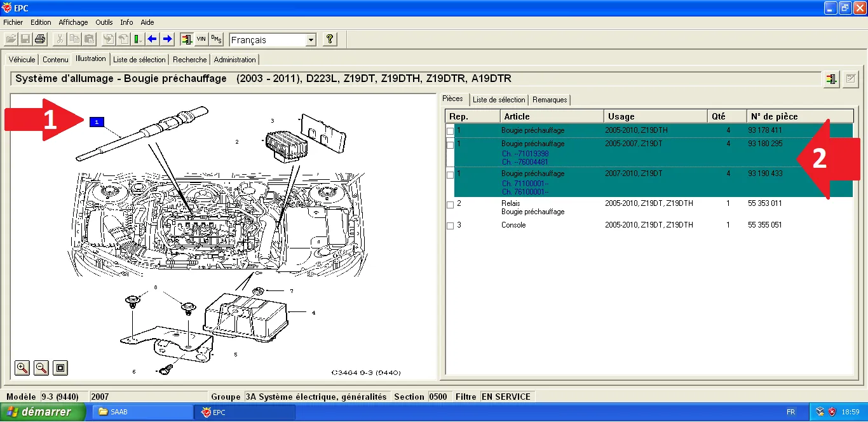Select the Console row checkbox

coord(451,226)
